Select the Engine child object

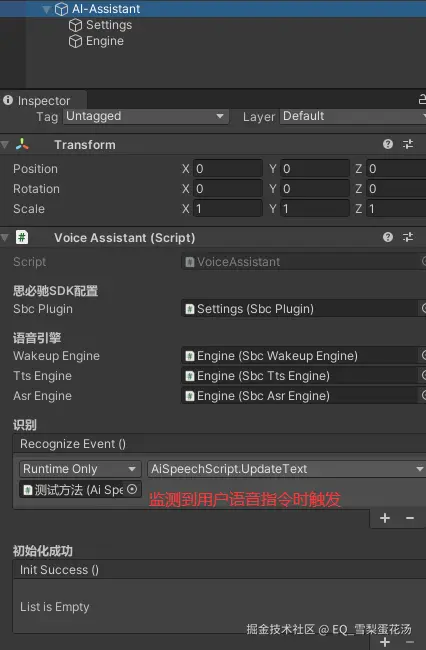104,41
